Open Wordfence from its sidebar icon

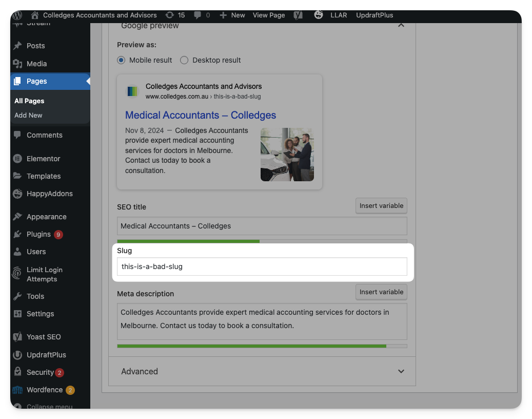[17, 390]
